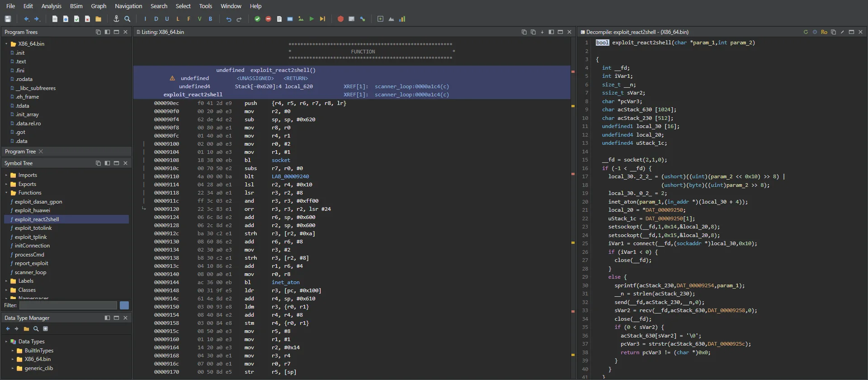Screen dimensions: 868x380
Task: Collapse the X86_64.bin root in Program Trees
Action: click(6, 44)
